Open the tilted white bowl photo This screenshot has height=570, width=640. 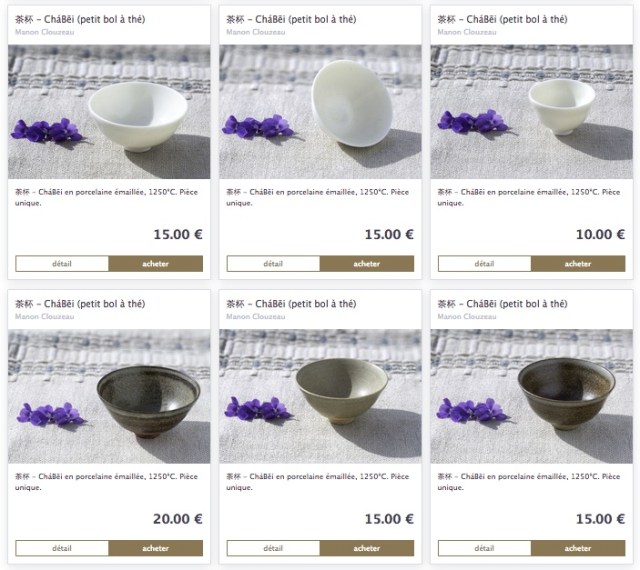pos(320,112)
